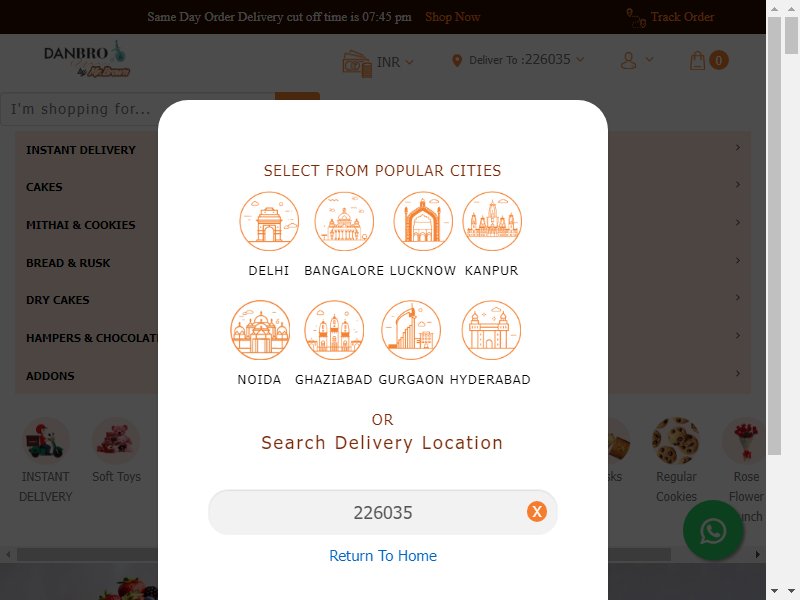Screen dimensions: 800x600
Task: Click the delivery pincode search field
Action: pos(383,512)
